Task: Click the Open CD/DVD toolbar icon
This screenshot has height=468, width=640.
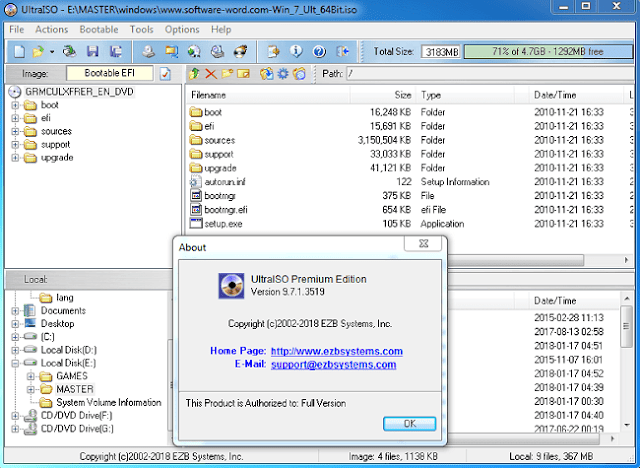Action: pyautogui.click(x=69, y=51)
